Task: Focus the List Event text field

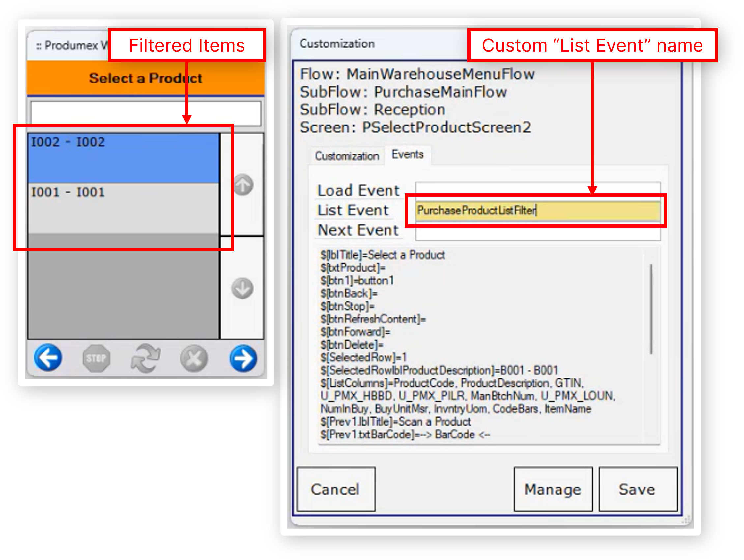Action: coord(537,210)
